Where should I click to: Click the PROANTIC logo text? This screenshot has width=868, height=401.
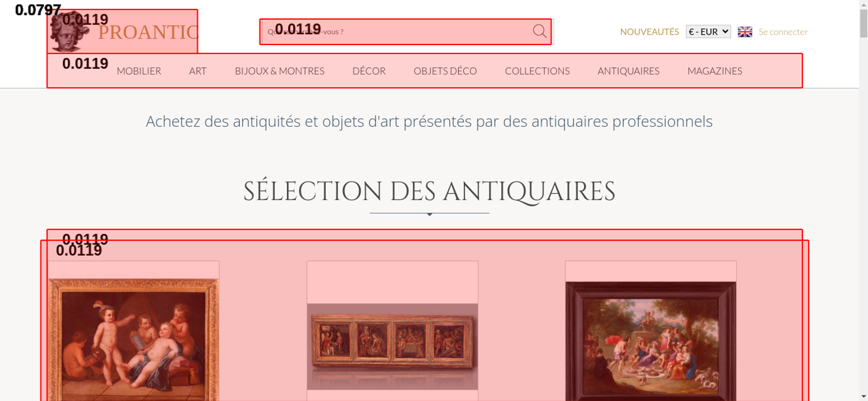tap(148, 33)
